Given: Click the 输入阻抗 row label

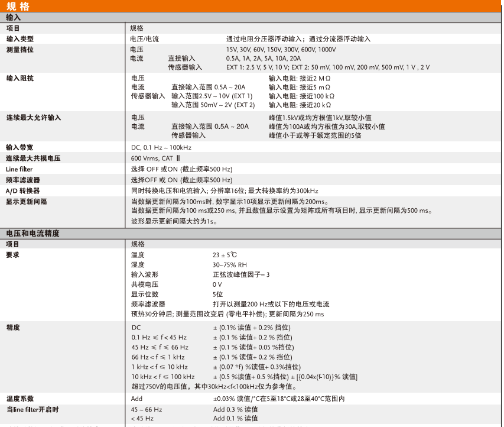Looking at the screenshot, I should 21,78.
